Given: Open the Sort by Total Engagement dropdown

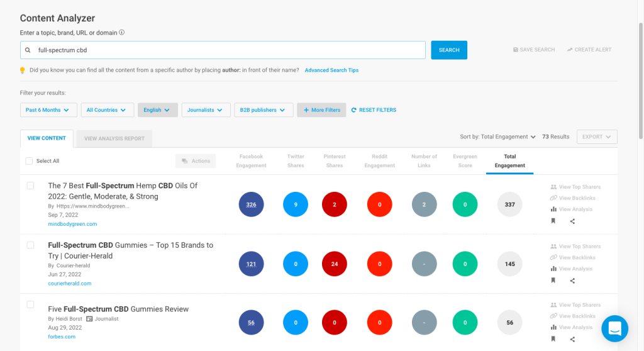Looking at the screenshot, I should [x=497, y=136].
